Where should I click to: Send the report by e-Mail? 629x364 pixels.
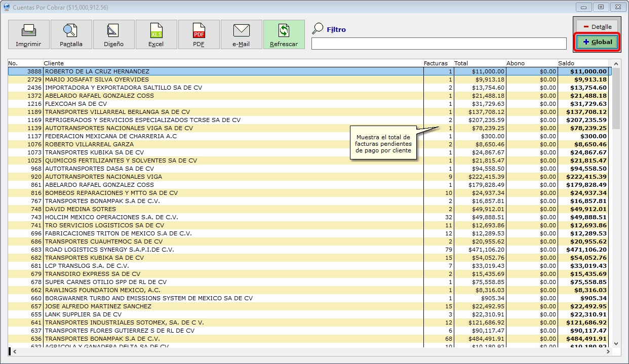coord(241,34)
